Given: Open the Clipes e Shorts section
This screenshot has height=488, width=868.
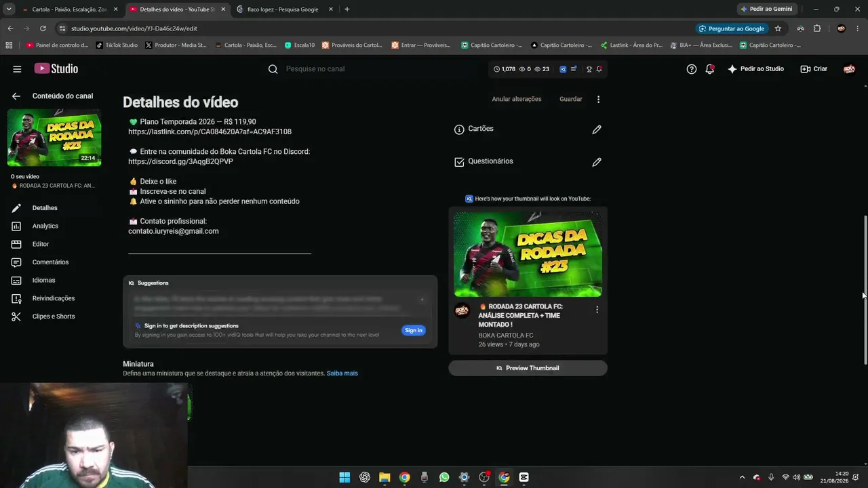Looking at the screenshot, I should [x=54, y=317].
